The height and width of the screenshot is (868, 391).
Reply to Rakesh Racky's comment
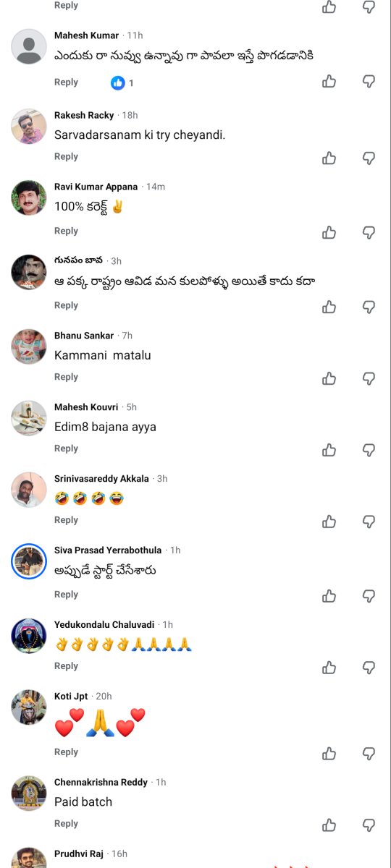point(66,156)
